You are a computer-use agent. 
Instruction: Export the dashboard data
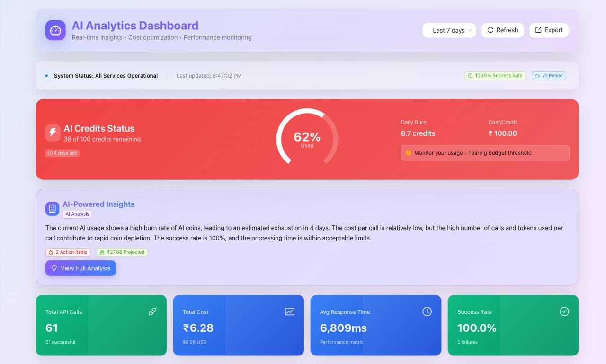click(549, 30)
